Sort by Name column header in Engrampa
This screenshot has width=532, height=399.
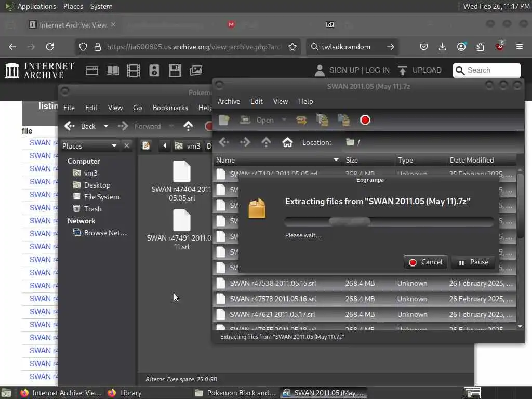[x=278, y=160]
